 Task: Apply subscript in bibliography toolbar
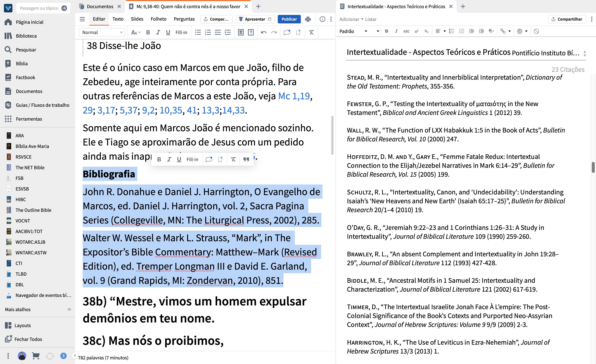(426, 31)
